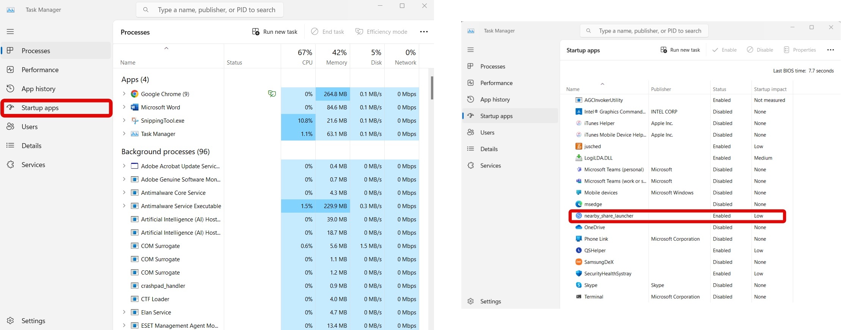Screen dimensions: 868x330
Task: Click the Skype startup icon
Action: pos(579,285)
